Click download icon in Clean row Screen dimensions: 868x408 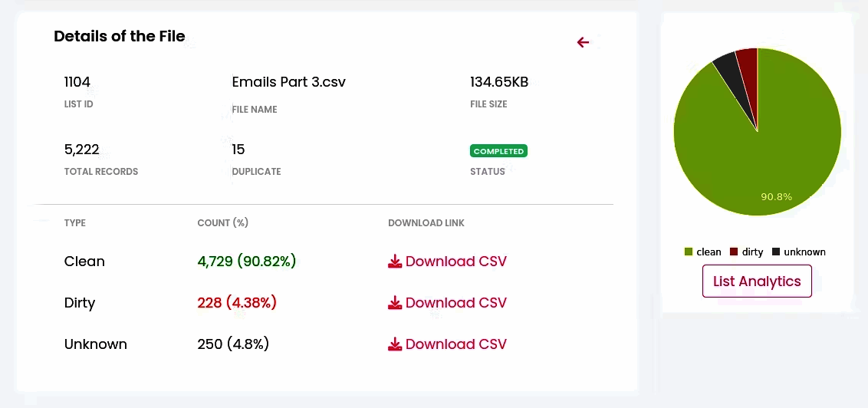point(395,262)
